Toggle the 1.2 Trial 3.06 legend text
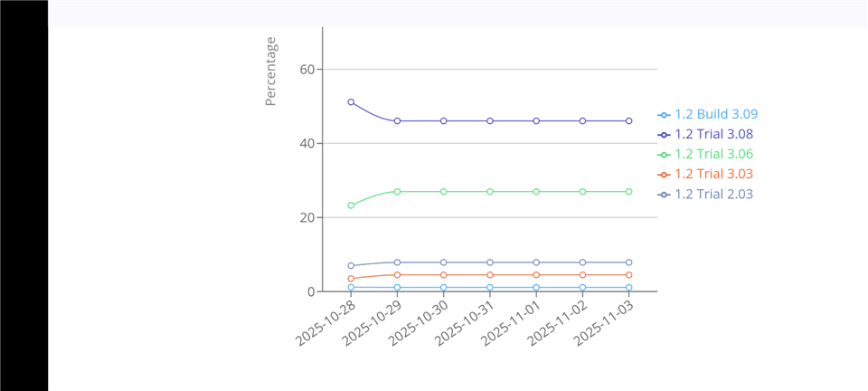 pos(713,155)
